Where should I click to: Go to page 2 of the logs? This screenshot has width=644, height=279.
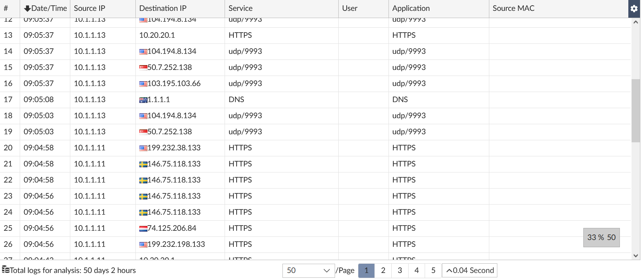pos(383,271)
